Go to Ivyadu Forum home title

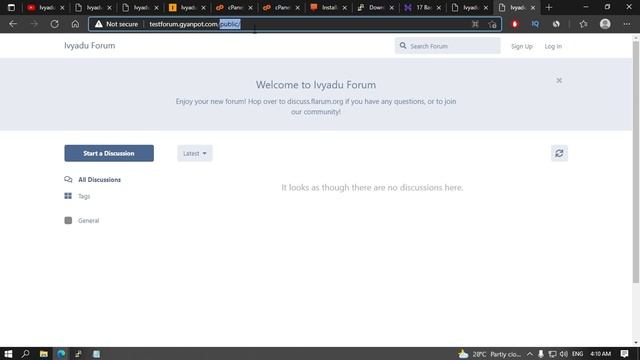tap(89, 45)
